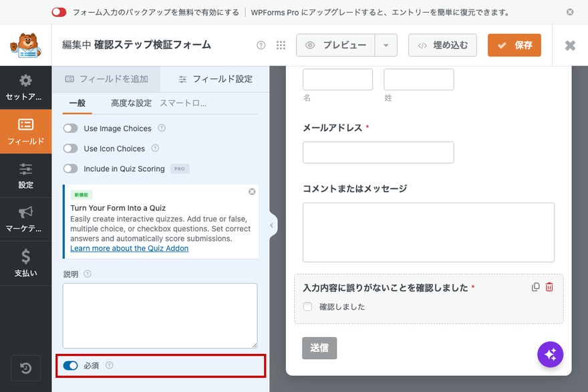The height and width of the screenshot is (392, 588).
Task: Open help icon next to 説明 label
Action: [88, 274]
